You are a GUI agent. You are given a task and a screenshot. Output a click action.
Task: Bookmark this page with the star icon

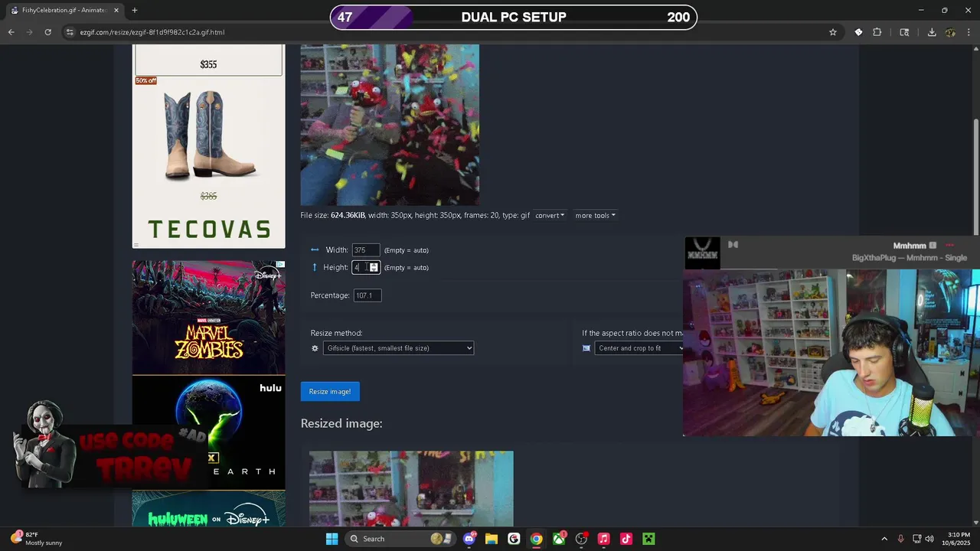pyautogui.click(x=833, y=32)
